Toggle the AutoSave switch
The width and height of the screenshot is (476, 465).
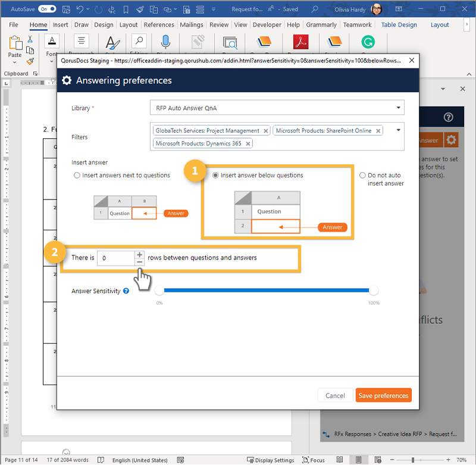(x=48, y=9)
